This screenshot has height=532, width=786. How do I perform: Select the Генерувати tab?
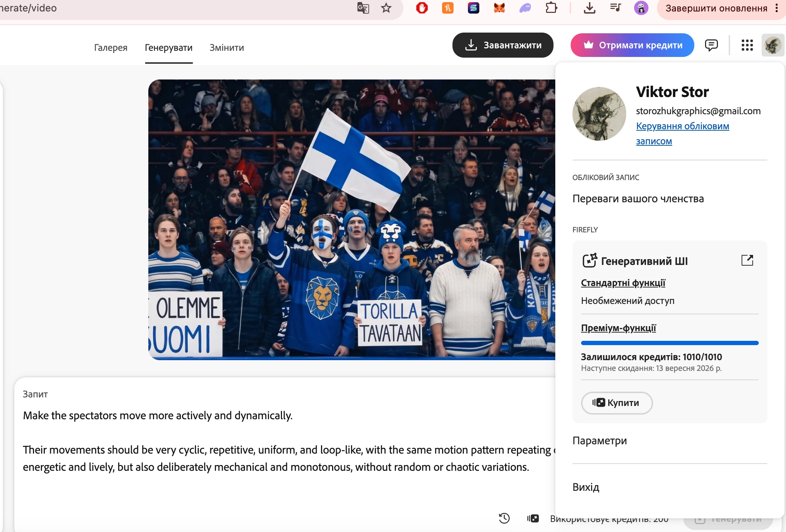point(168,48)
